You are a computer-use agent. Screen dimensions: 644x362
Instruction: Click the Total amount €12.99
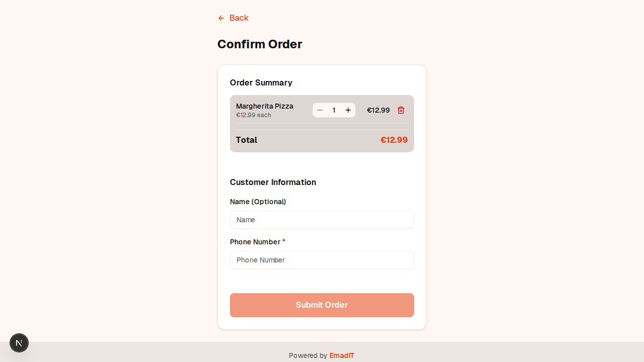click(x=394, y=140)
